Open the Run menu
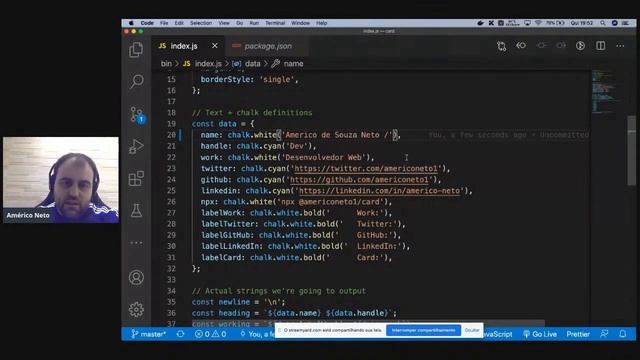This screenshot has height=360, width=640. point(254,23)
